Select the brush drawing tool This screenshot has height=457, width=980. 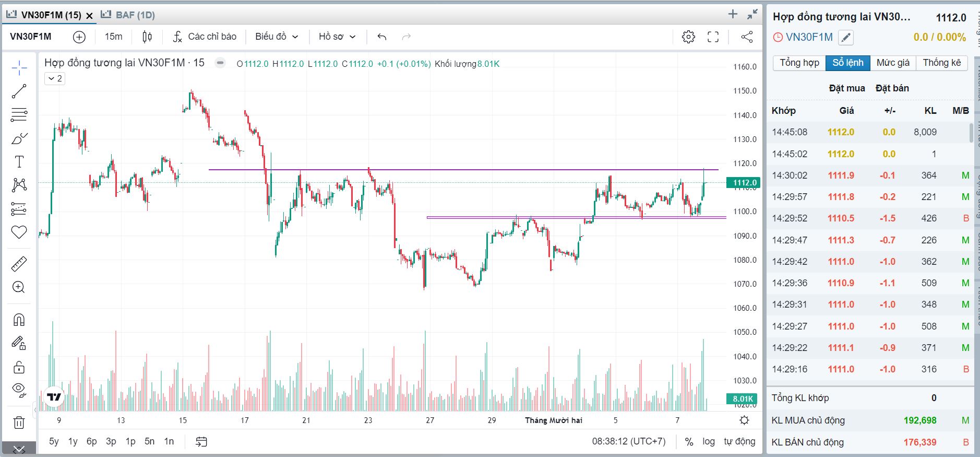(x=19, y=138)
